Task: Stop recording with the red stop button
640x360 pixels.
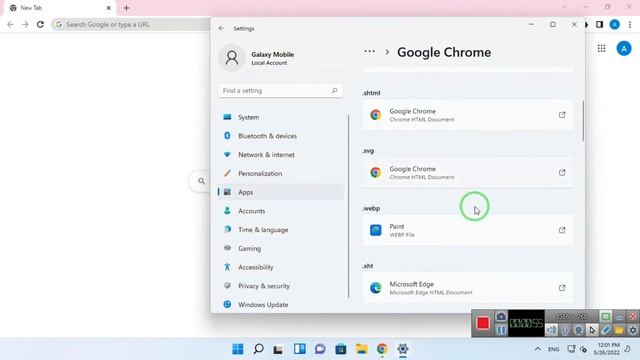Action: (483, 323)
